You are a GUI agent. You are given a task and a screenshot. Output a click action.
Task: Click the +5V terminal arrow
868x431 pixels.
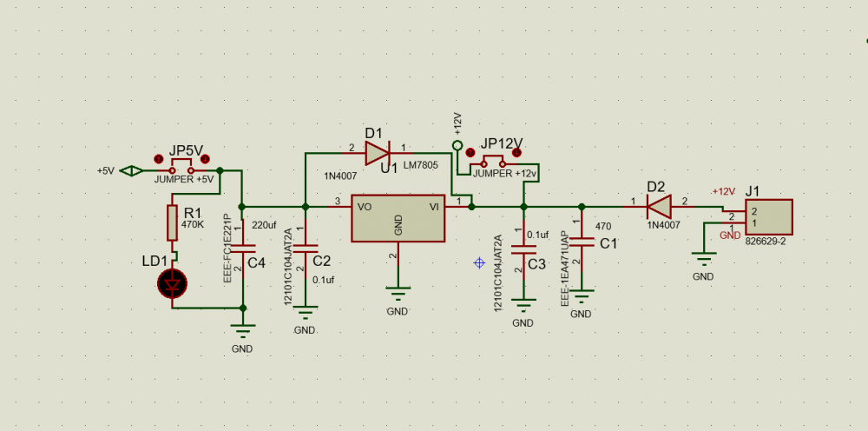pos(132,171)
